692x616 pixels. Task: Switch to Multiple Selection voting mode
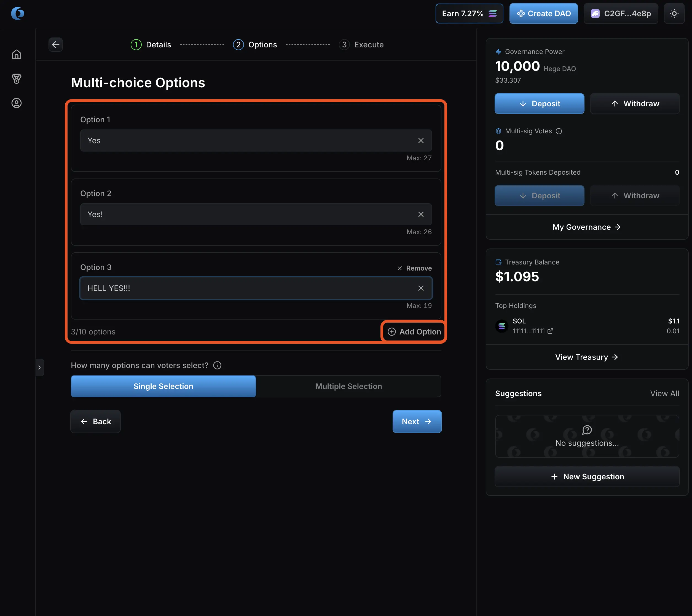click(348, 386)
